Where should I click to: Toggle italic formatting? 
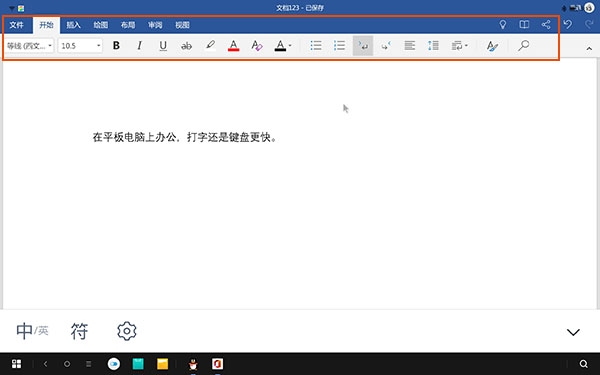pyautogui.click(x=140, y=46)
